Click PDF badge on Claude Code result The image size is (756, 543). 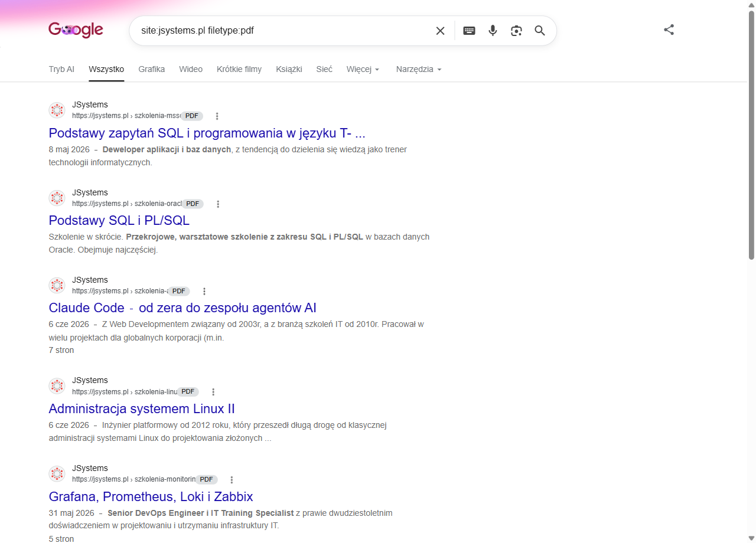pyautogui.click(x=179, y=292)
